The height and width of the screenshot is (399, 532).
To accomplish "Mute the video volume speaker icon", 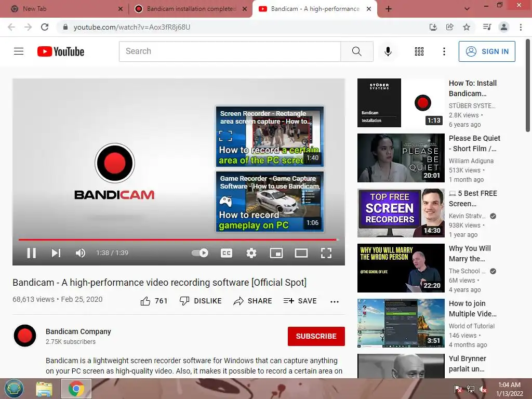I will 81,253.
